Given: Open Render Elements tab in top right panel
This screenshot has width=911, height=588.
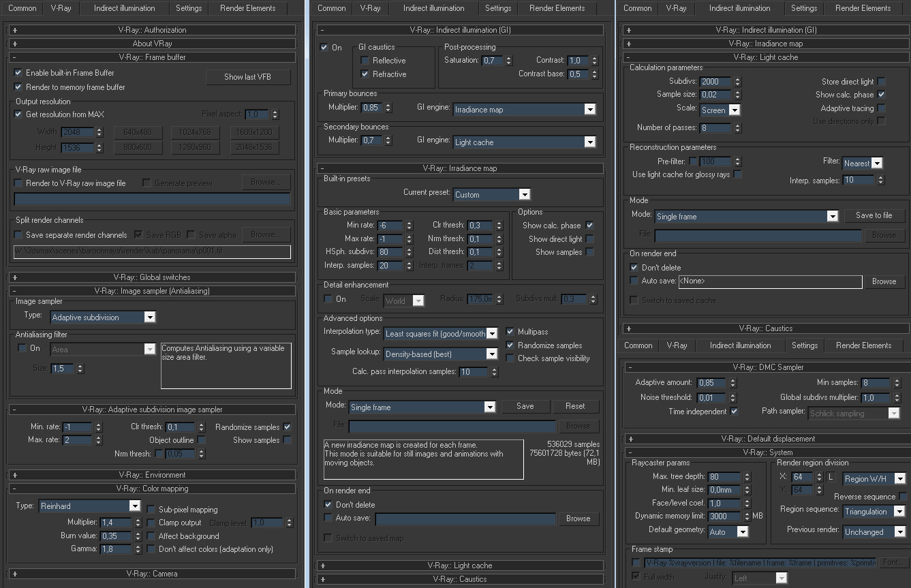Looking at the screenshot, I should click(863, 8).
